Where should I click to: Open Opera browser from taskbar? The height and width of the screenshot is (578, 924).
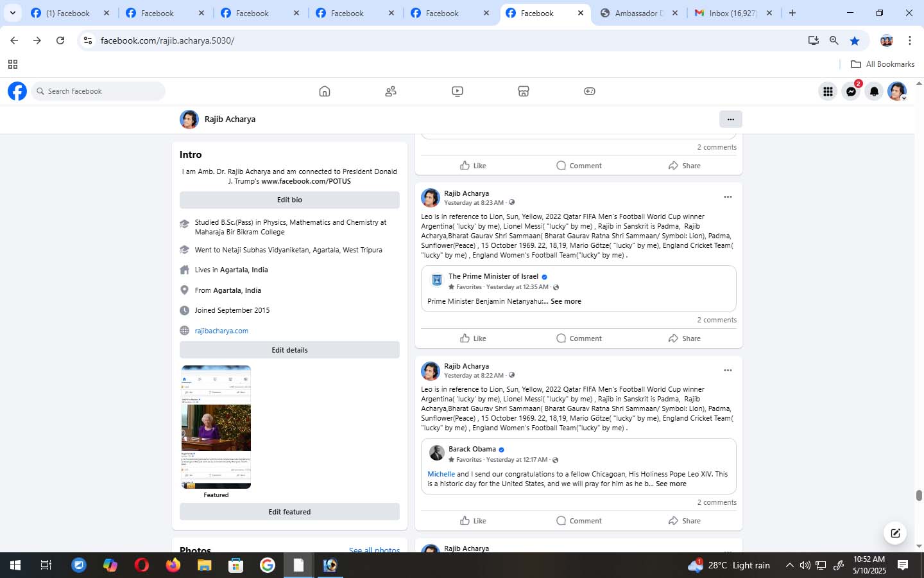[142, 565]
